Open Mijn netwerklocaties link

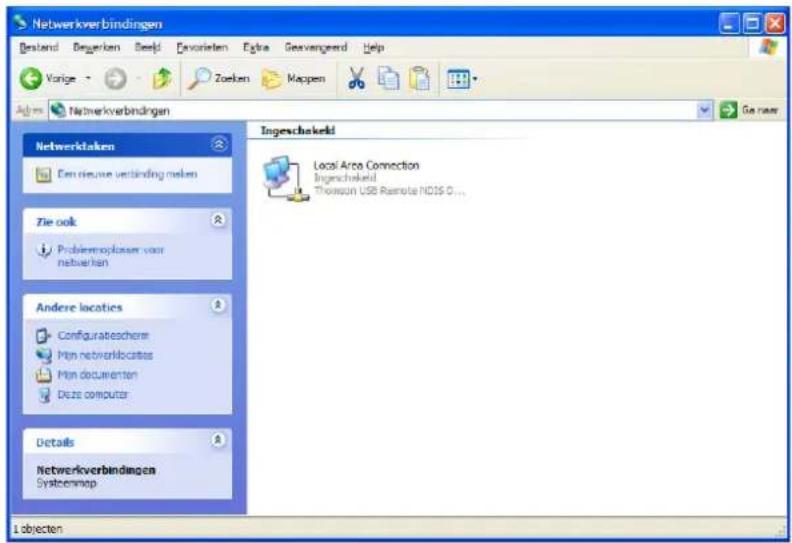pyautogui.click(x=105, y=355)
